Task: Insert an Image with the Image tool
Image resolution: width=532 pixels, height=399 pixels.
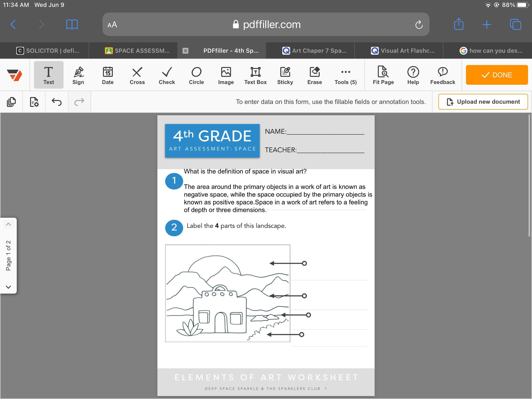Action: [226, 75]
